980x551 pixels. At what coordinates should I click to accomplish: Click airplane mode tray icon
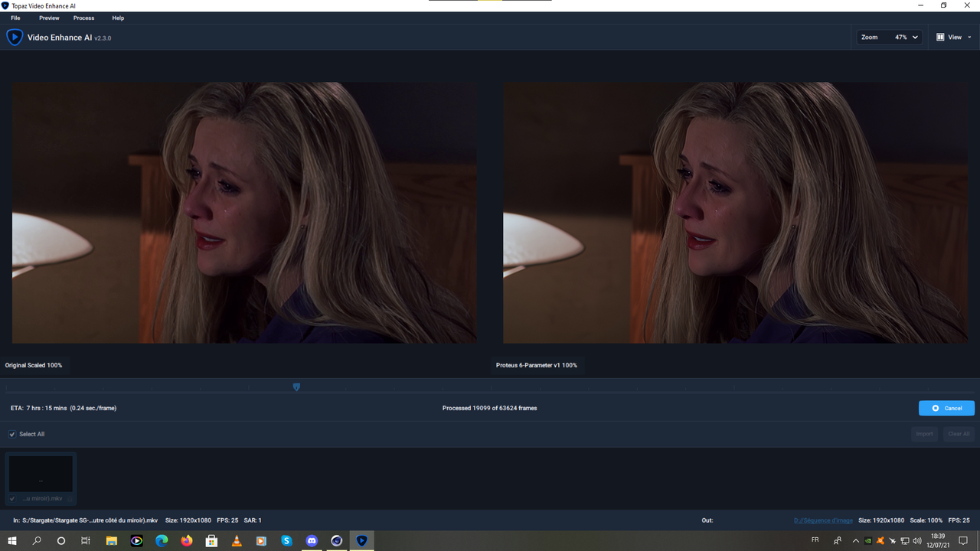click(893, 541)
